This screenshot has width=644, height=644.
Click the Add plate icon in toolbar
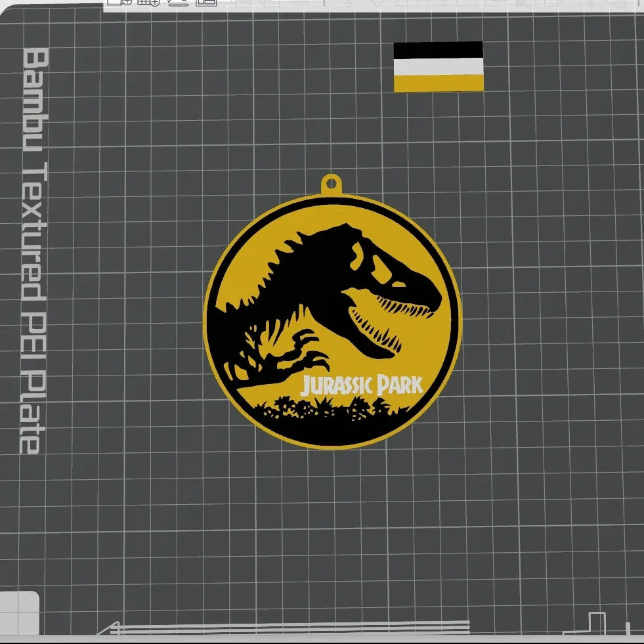pos(150,2)
